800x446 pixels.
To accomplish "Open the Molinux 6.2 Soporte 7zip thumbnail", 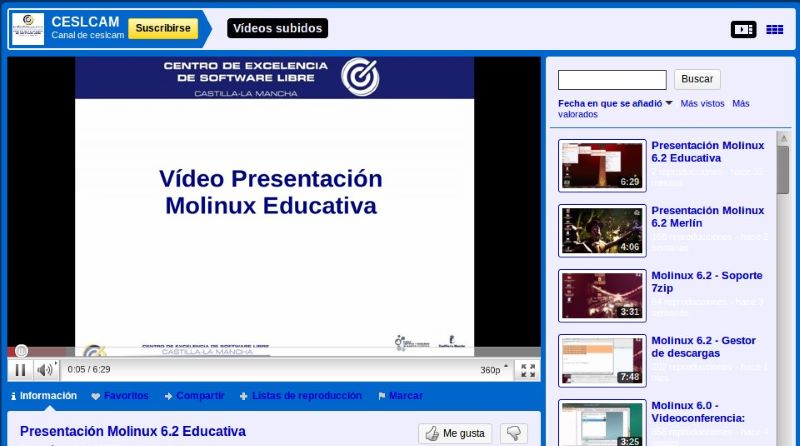I will point(602,296).
